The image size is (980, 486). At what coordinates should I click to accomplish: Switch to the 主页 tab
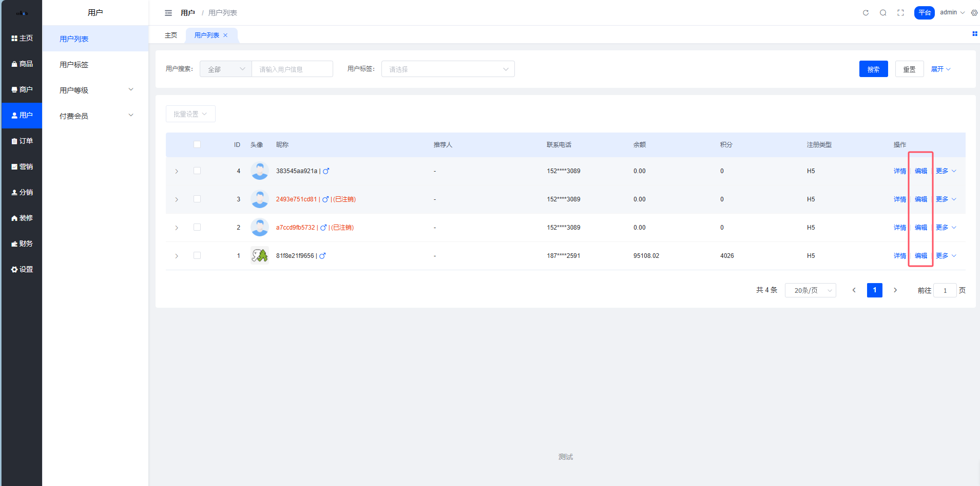coord(171,35)
